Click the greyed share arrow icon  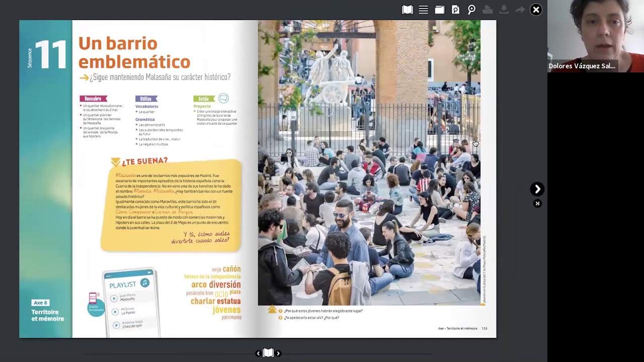point(520,10)
